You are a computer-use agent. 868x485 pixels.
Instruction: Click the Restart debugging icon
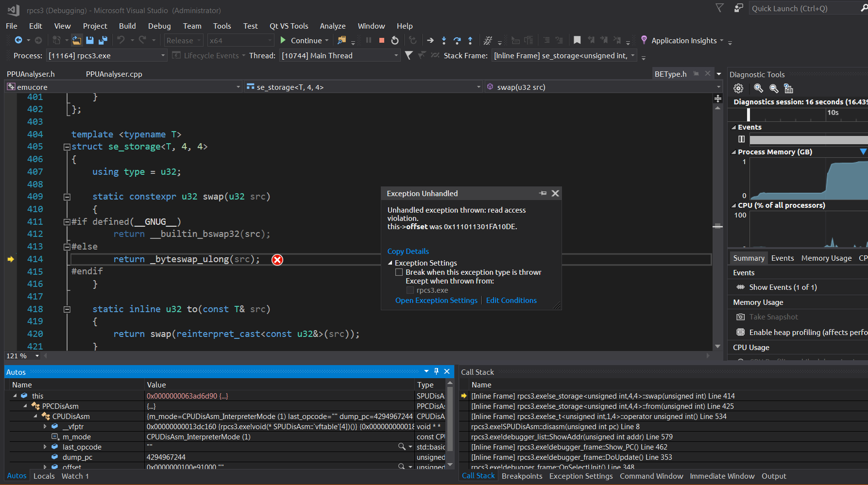(395, 40)
